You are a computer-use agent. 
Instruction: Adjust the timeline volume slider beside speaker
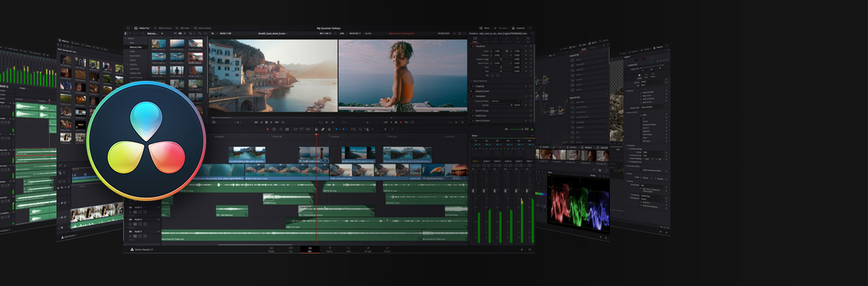click(x=516, y=129)
